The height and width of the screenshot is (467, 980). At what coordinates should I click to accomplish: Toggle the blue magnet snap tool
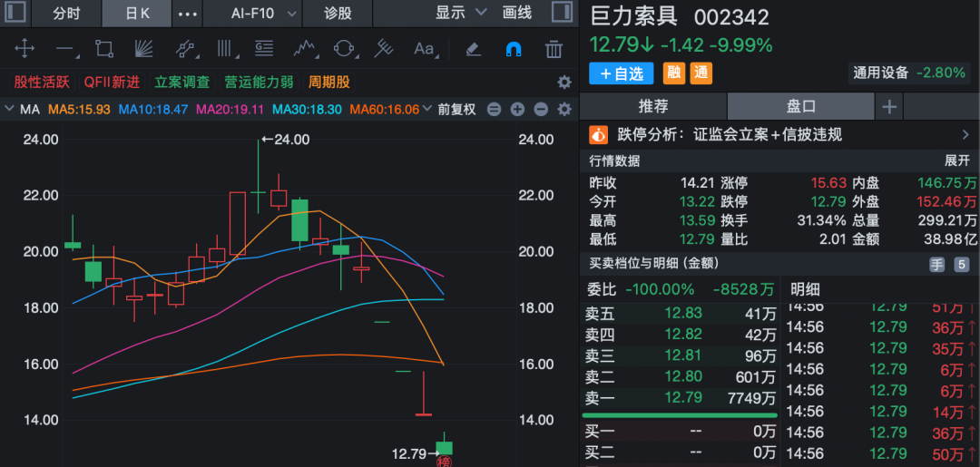click(513, 48)
